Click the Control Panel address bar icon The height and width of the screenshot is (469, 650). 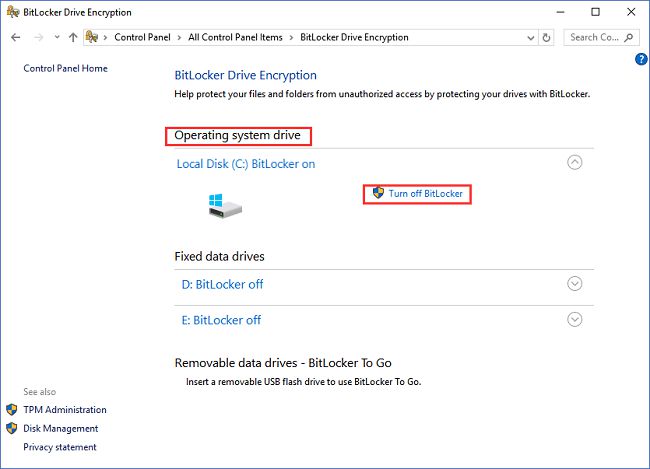[93, 37]
